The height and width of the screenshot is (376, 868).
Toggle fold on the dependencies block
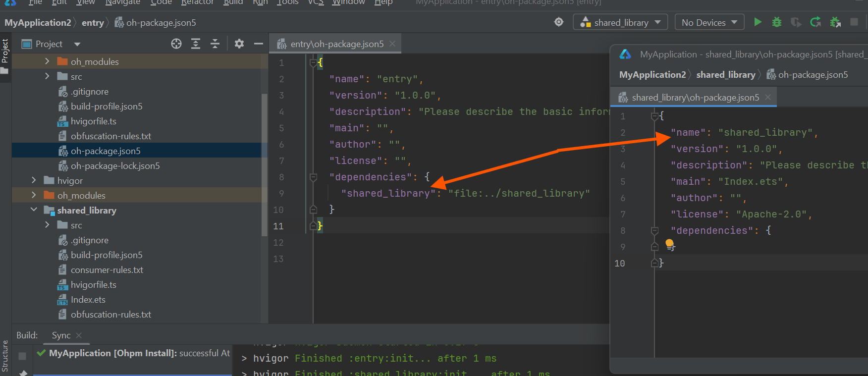[313, 177]
